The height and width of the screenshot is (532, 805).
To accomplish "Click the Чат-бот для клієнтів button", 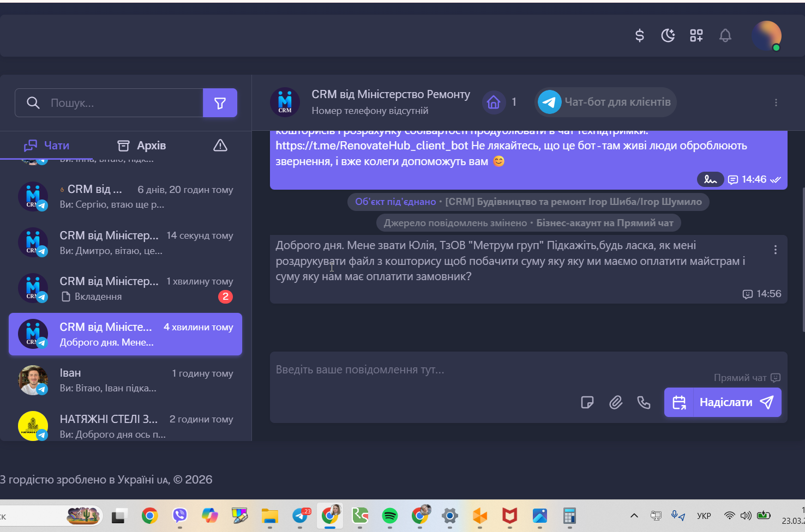I will coord(605,102).
